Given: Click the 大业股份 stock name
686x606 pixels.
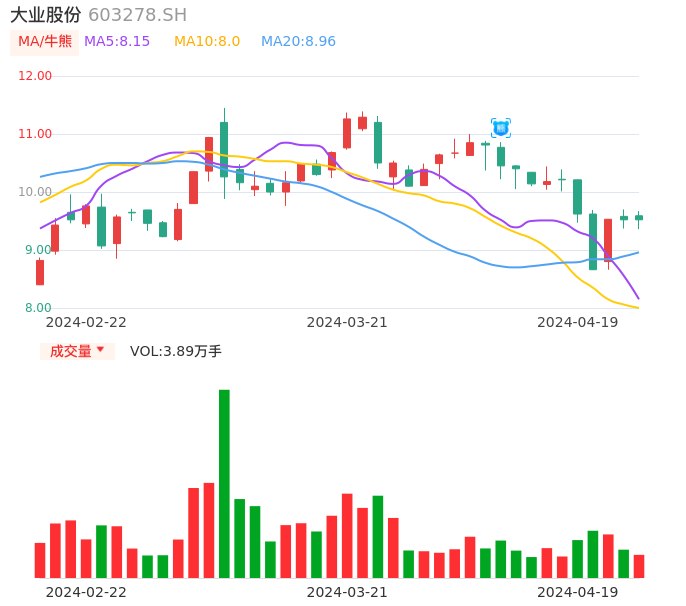Looking at the screenshot, I should tap(46, 15).
